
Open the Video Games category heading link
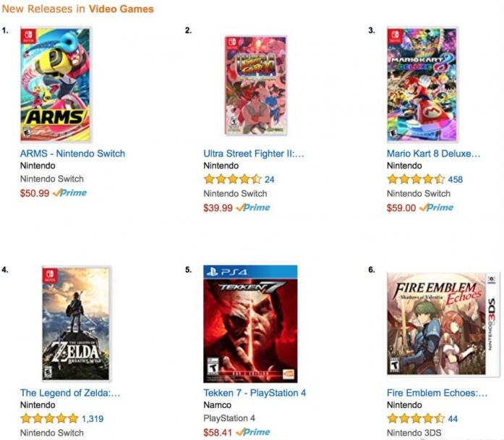point(121,9)
